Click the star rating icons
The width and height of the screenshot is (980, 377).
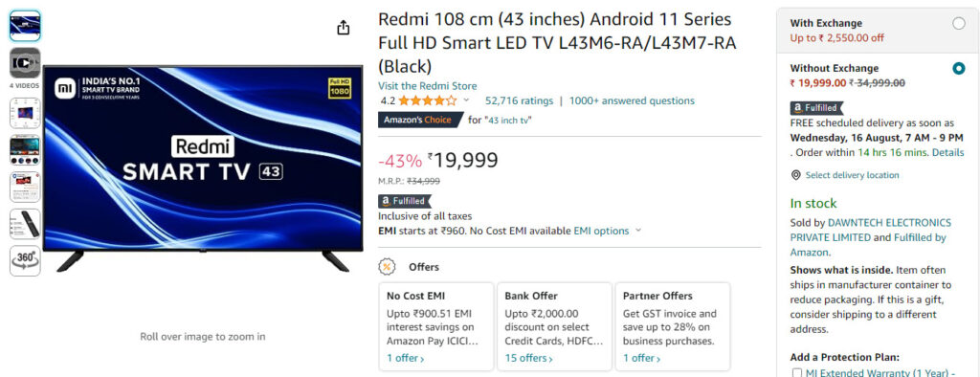428,100
